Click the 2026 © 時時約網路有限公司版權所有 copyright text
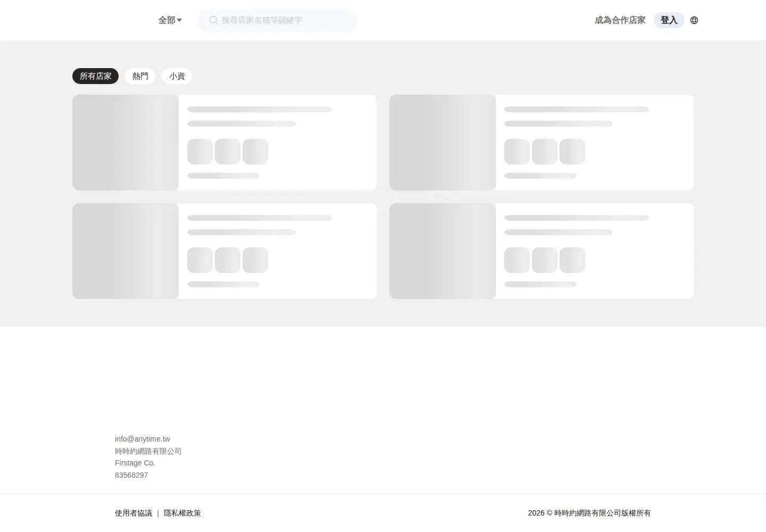The height and width of the screenshot is (532, 766). click(589, 513)
